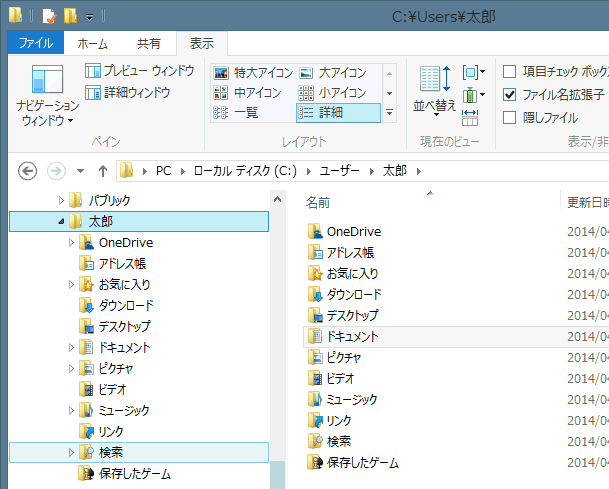Screen dimensions: 609x489
Task: Click the Up arrow navigation button
Action: [x=102, y=169]
